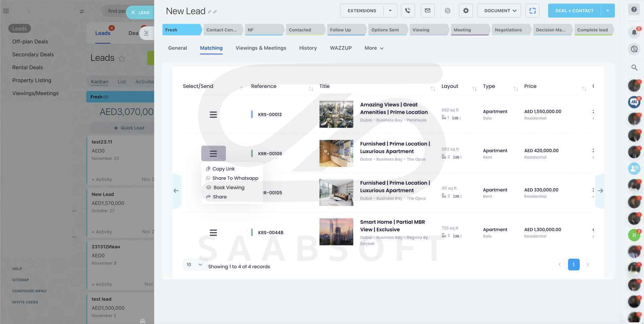Image resolution: width=644 pixels, height=324 pixels.
Task: Click the email envelope icon
Action: pyautogui.click(x=427, y=11)
